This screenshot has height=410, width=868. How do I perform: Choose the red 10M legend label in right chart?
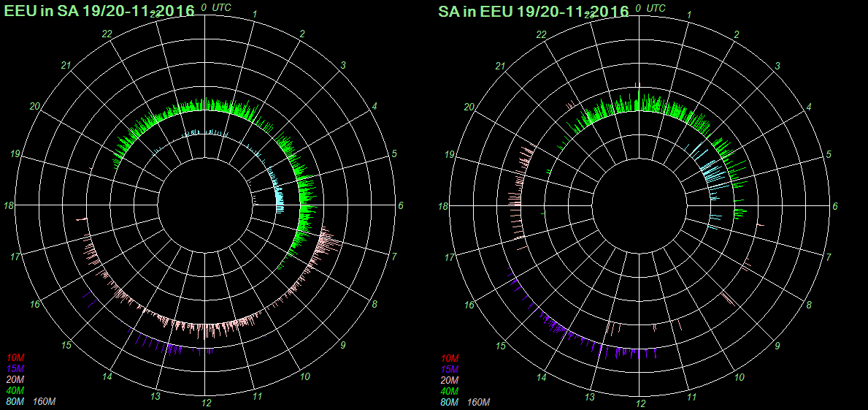[449, 359]
